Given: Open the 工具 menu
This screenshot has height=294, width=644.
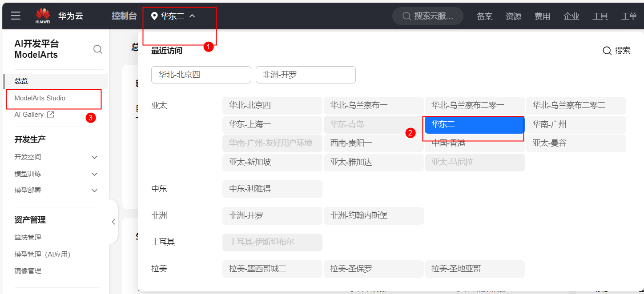Looking at the screenshot, I should (x=600, y=16).
